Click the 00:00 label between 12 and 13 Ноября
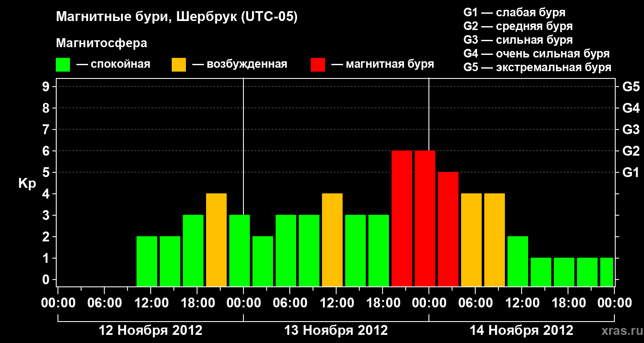 click(243, 303)
